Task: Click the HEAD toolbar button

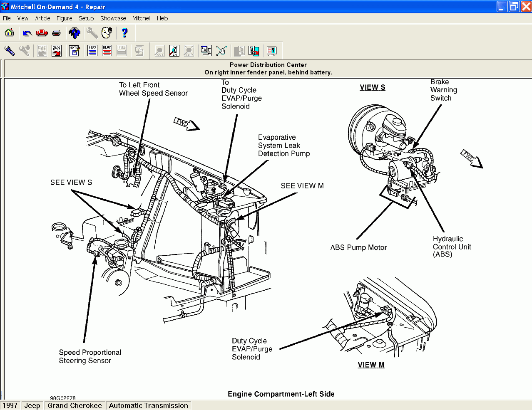Action: [107, 51]
